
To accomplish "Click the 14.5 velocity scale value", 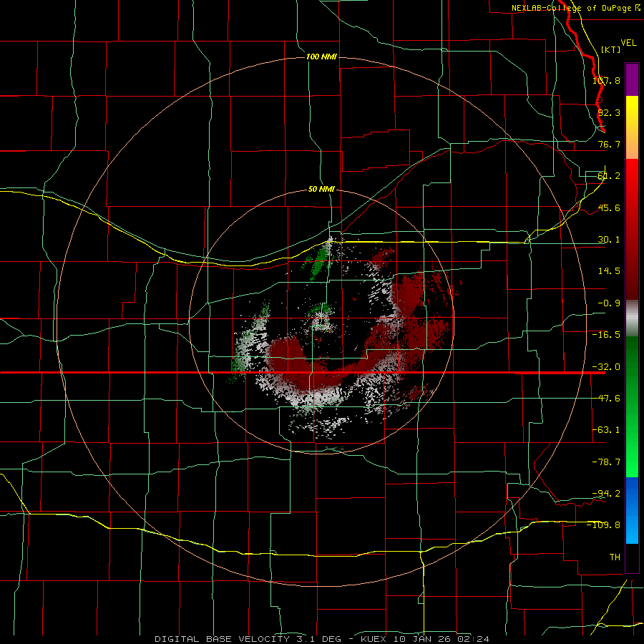I will (609, 271).
